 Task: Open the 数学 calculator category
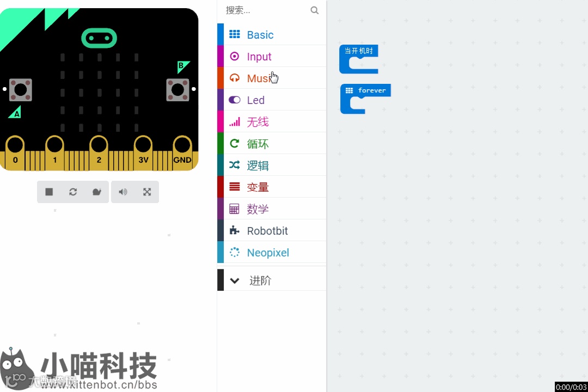tap(272, 209)
